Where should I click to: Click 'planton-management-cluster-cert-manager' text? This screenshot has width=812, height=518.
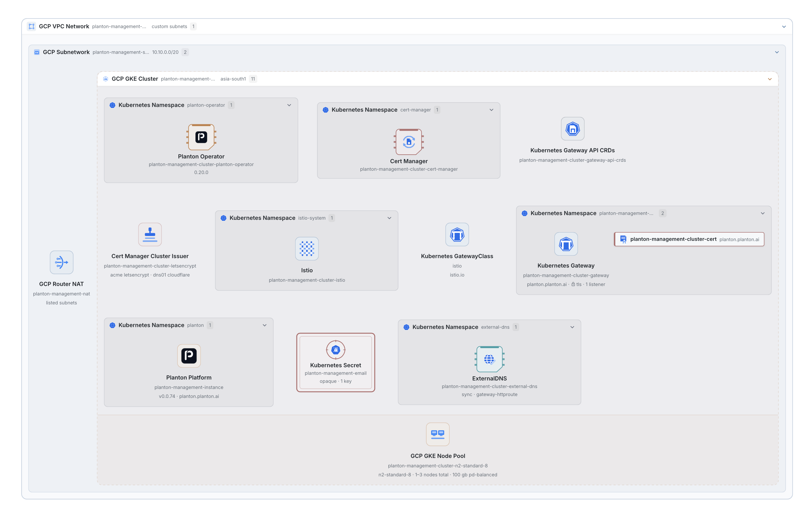(409, 169)
